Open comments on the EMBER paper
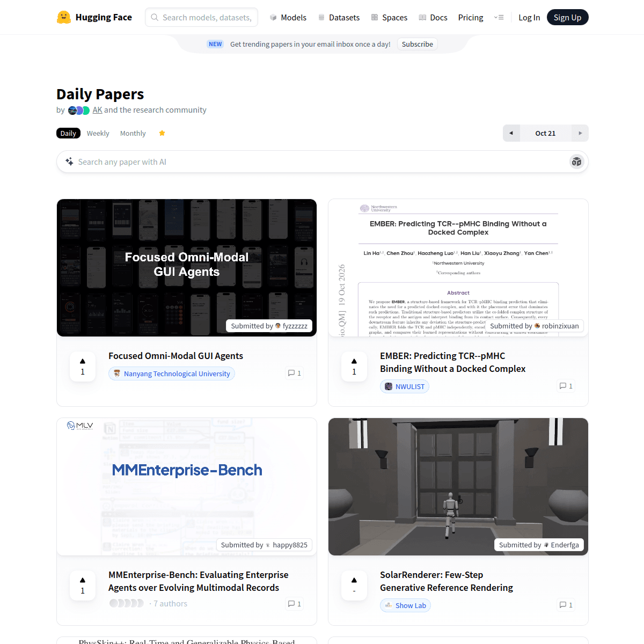 coord(566,386)
